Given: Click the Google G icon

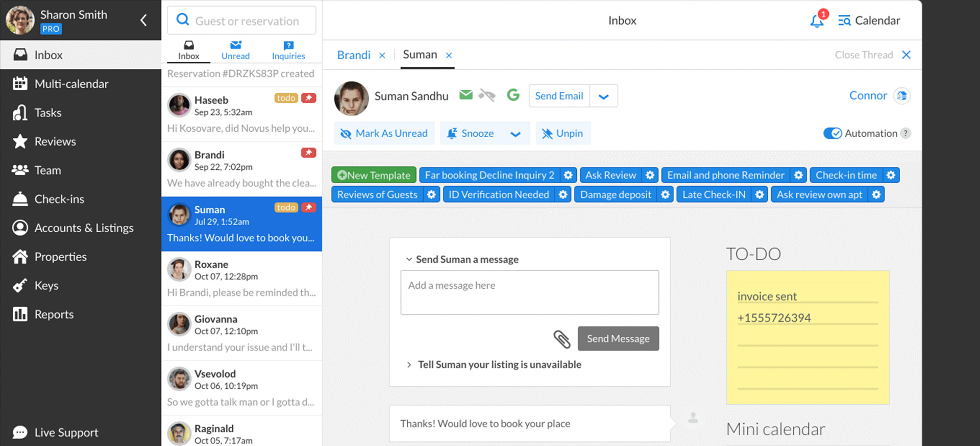Looking at the screenshot, I should 513,95.
